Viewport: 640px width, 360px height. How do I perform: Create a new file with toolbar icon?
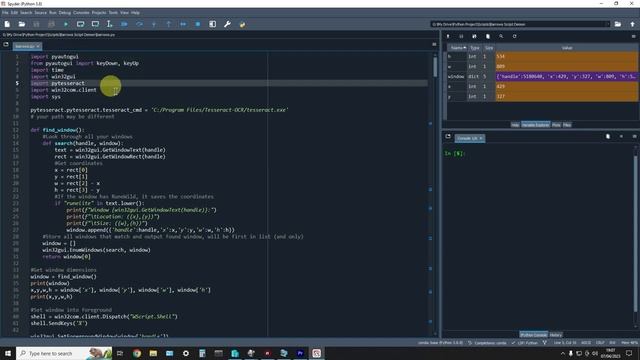[x=7, y=24]
